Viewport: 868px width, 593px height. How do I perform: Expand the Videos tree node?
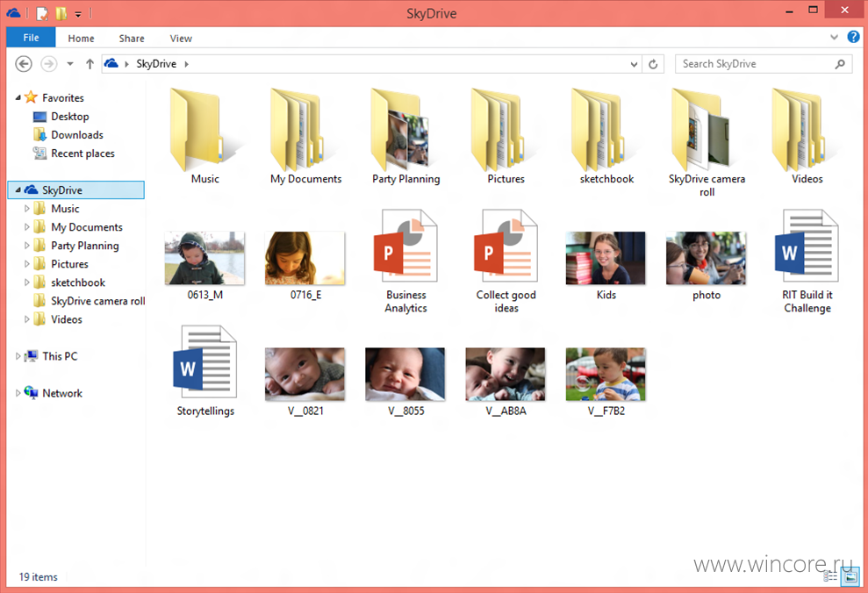[26, 319]
